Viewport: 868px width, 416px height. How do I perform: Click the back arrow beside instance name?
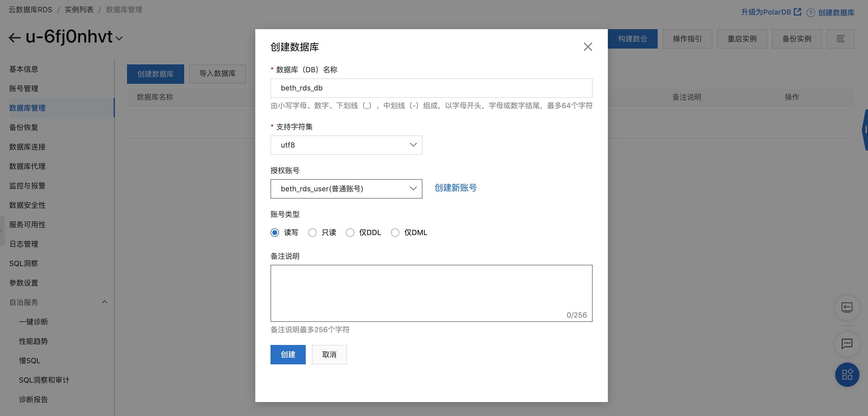pos(15,37)
